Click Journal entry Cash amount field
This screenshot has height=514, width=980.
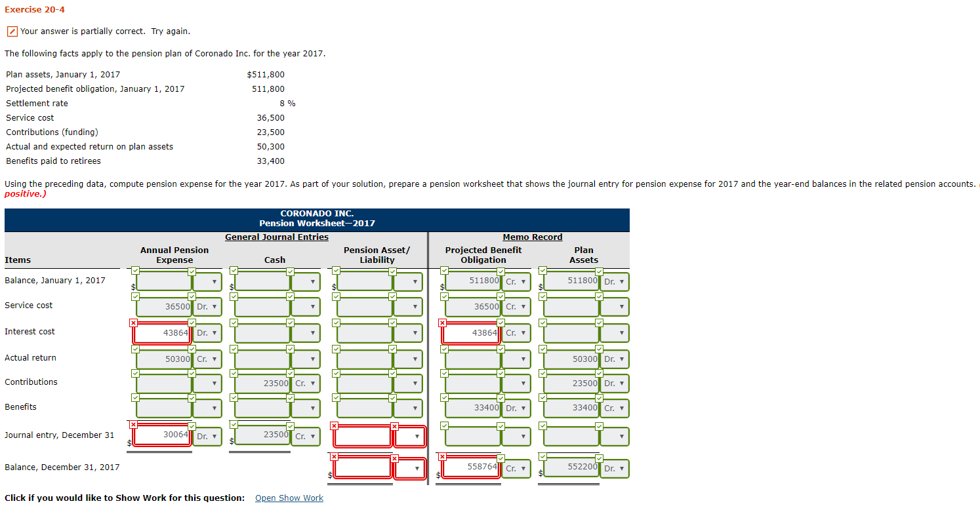pos(262,435)
